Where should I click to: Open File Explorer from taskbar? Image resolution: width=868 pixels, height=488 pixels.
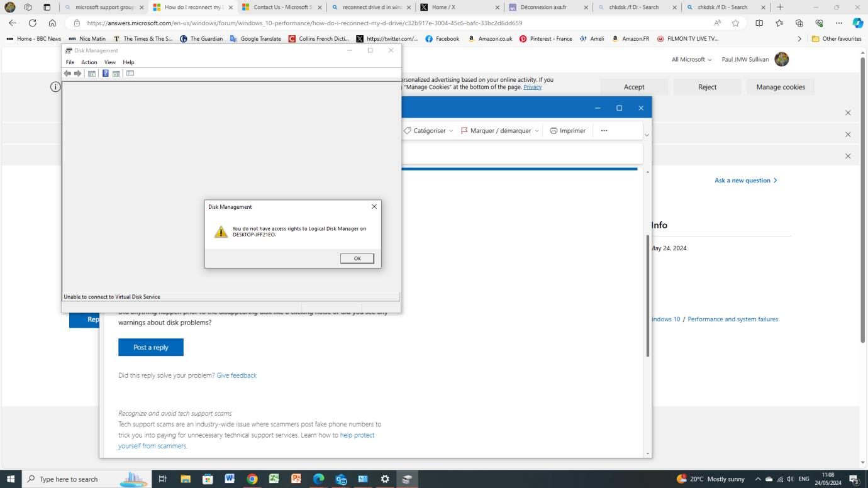tap(186, 479)
